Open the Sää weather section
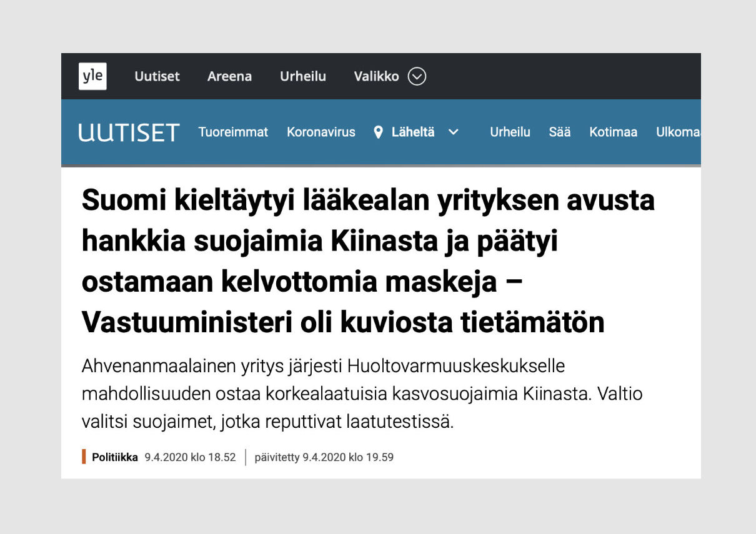 click(560, 132)
